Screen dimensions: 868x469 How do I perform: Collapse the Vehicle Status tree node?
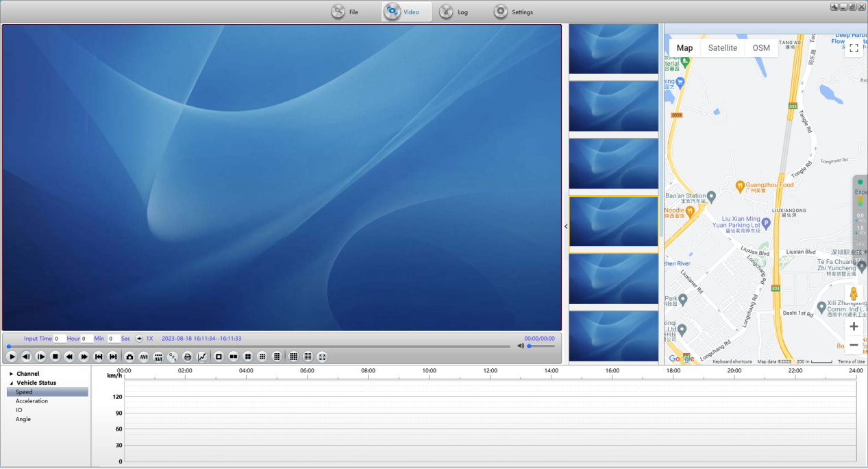click(x=12, y=383)
